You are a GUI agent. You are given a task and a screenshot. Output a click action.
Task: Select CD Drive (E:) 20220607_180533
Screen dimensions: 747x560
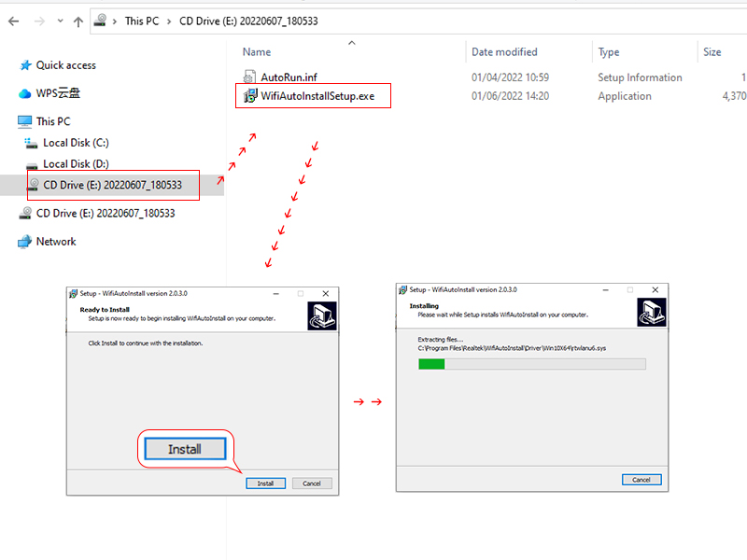point(112,185)
